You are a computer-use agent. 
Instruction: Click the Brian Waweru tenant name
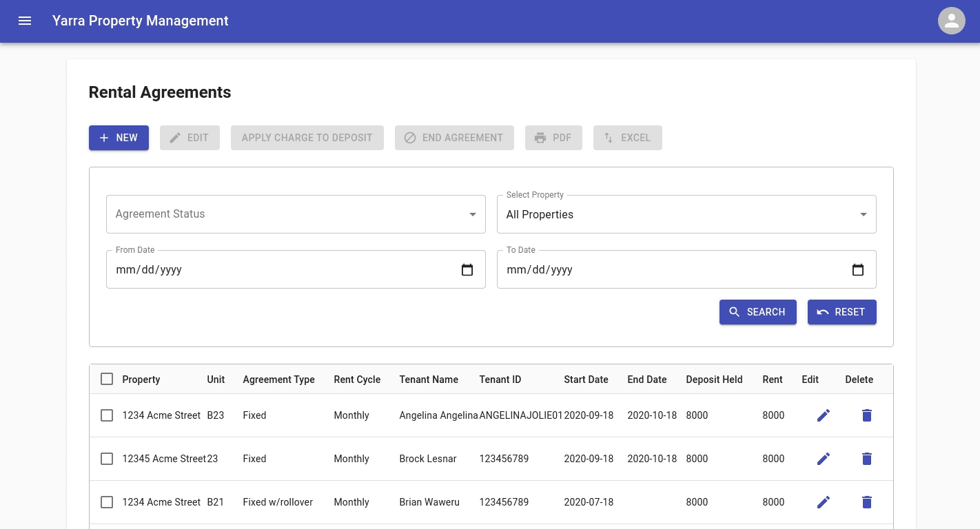[429, 502]
